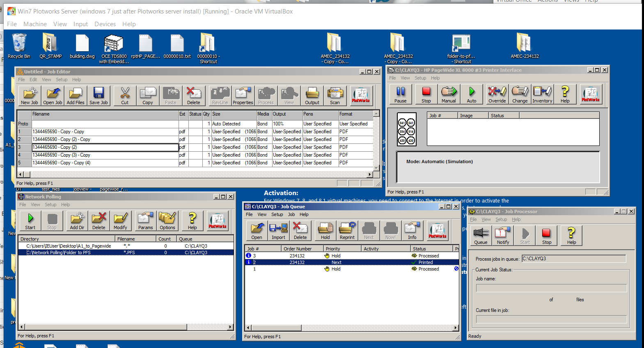Image resolution: width=644 pixels, height=348 pixels.
Task: Click Add Dir in Network Polling
Action: coord(77,221)
